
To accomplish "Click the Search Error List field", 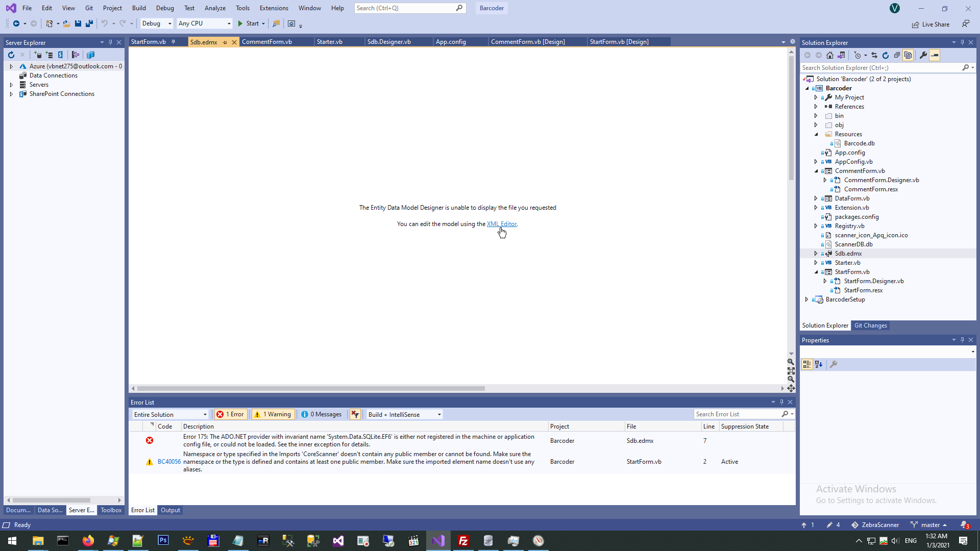I will point(738,414).
